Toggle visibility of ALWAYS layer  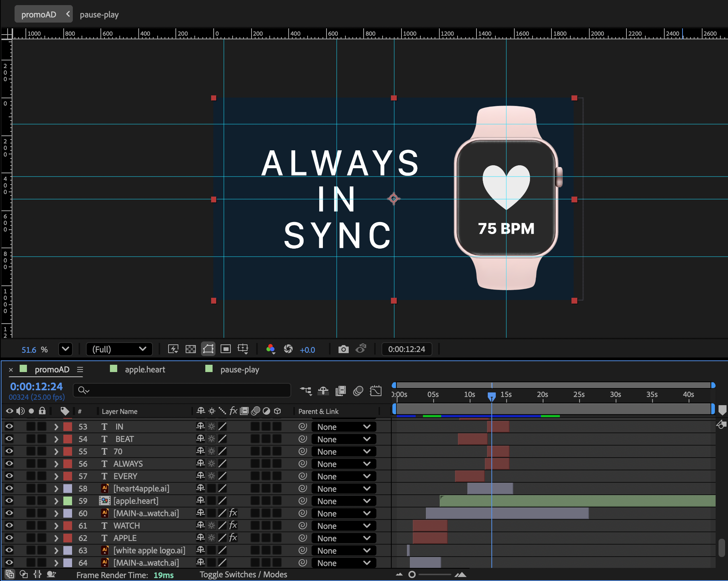(x=9, y=463)
